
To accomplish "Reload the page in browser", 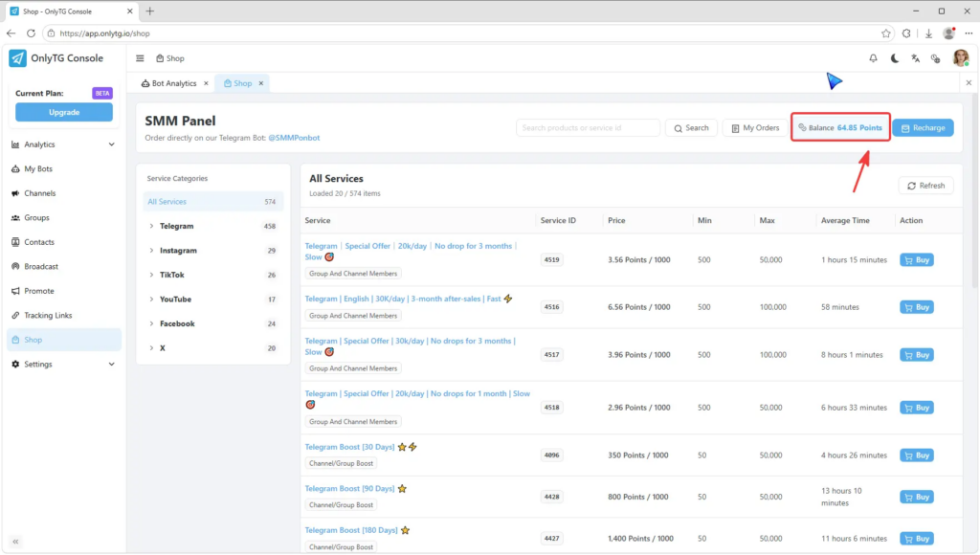I will (31, 33).
